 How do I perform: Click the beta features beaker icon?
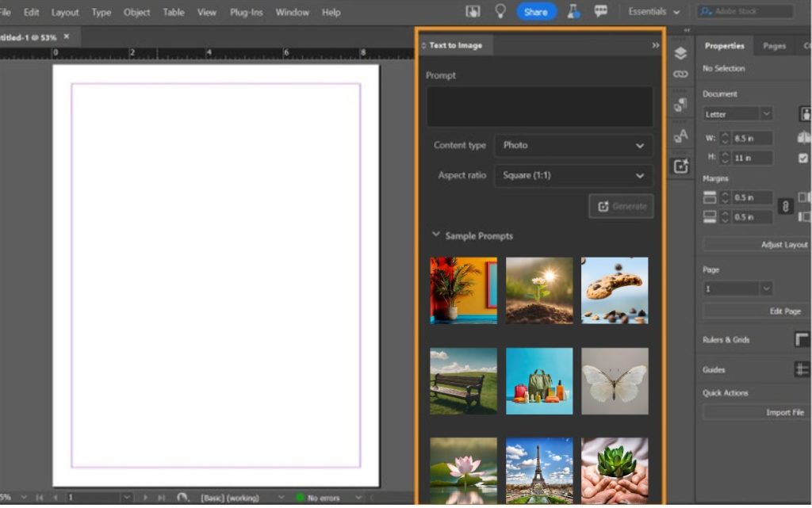pyautogui.click(x=573, y=11)
